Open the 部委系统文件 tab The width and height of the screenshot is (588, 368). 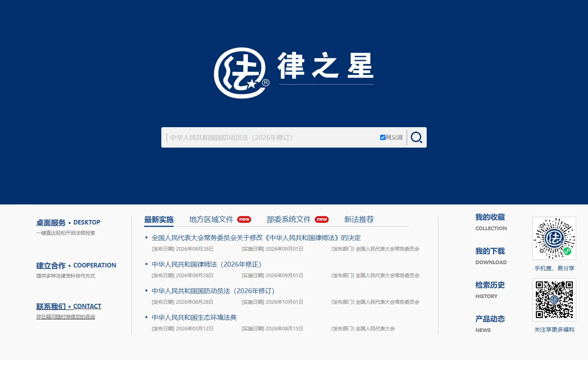click(x=289, y=220)
